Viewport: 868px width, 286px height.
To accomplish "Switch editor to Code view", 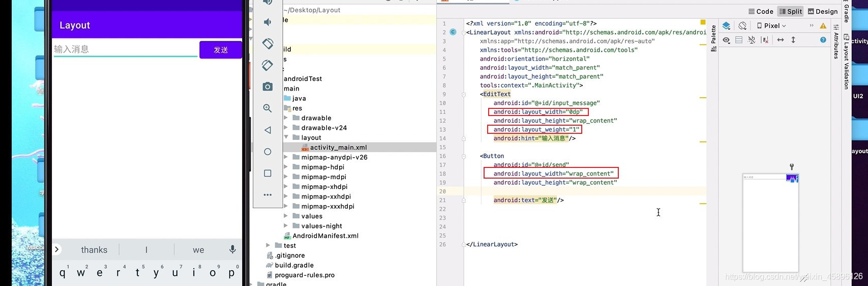I will click(x=761, y=11).
